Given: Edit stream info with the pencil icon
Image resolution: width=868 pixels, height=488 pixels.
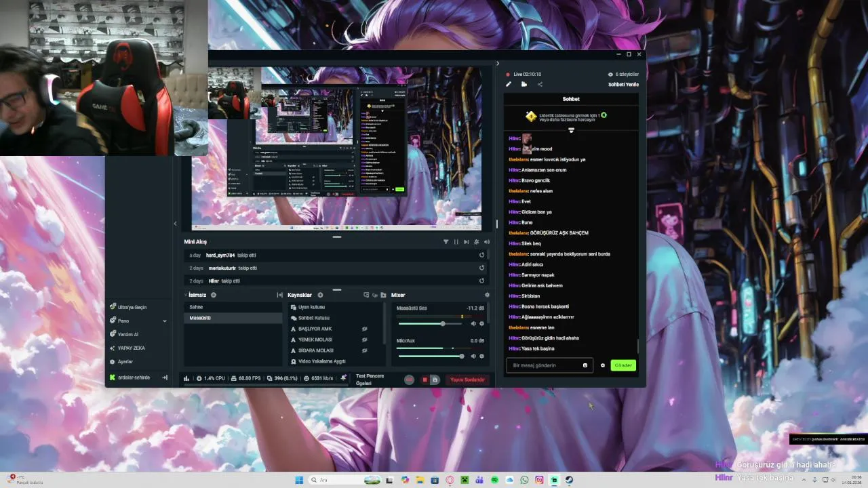Looking at the screenshot, I should [x=509, y=84].
